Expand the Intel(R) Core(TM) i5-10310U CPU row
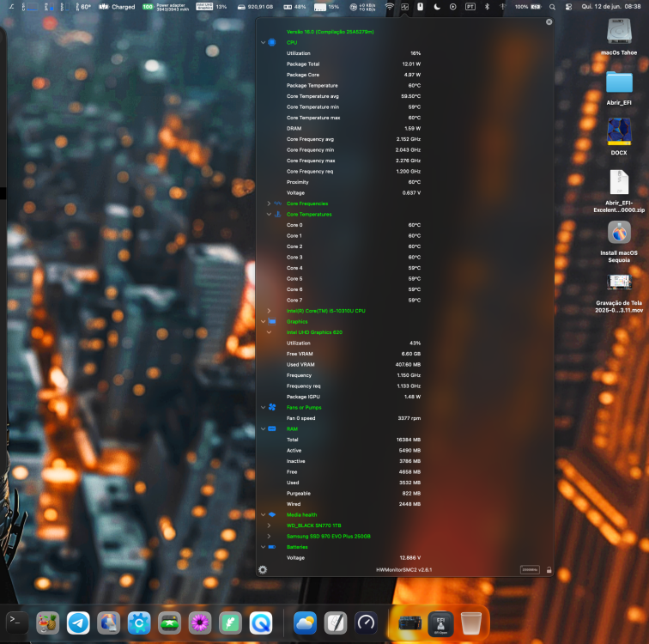Screen dimensions: 649x644 pyautogui.click(x=269, y=311)
